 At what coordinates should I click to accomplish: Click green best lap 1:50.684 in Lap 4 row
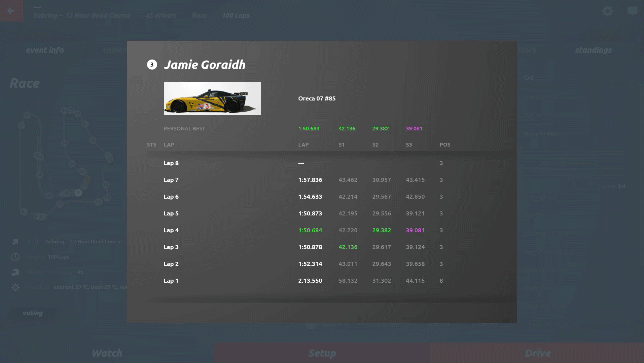point(310,230)
